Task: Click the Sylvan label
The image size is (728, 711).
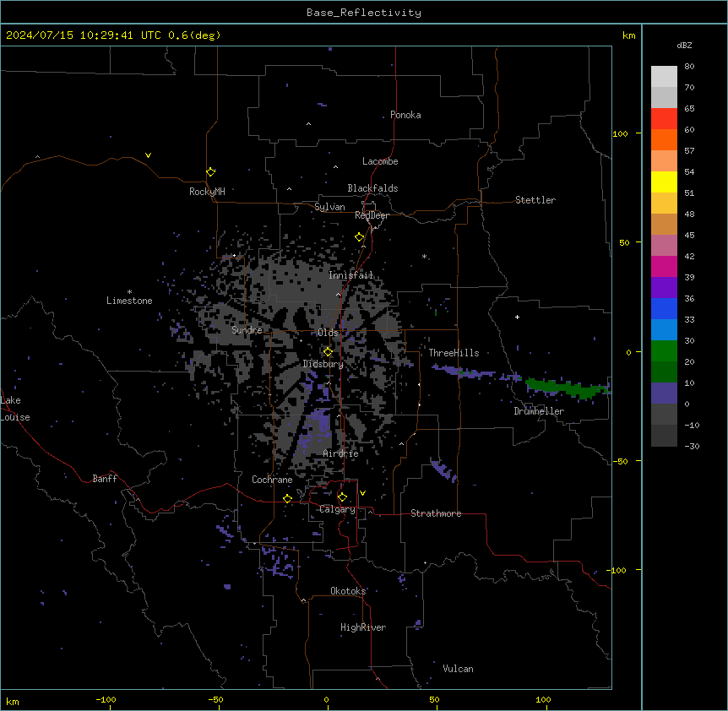Action: click(329, 207)
